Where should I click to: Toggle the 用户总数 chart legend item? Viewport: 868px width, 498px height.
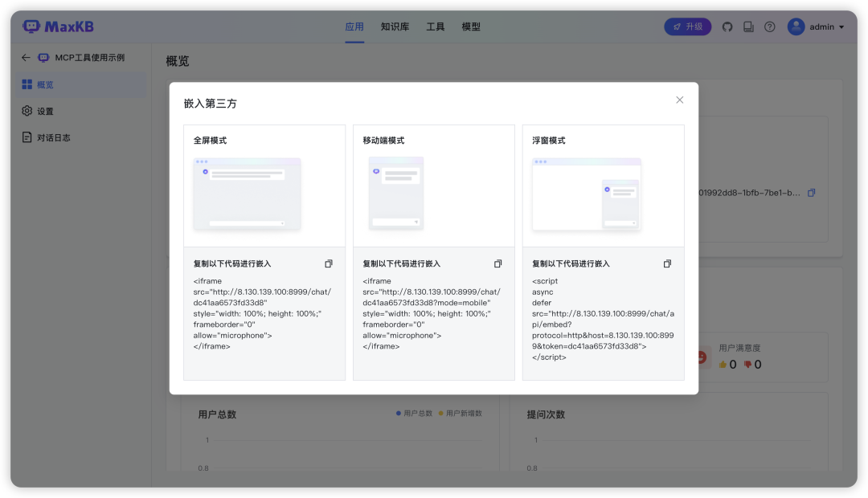pyautogui.click(x=414, y=414)
